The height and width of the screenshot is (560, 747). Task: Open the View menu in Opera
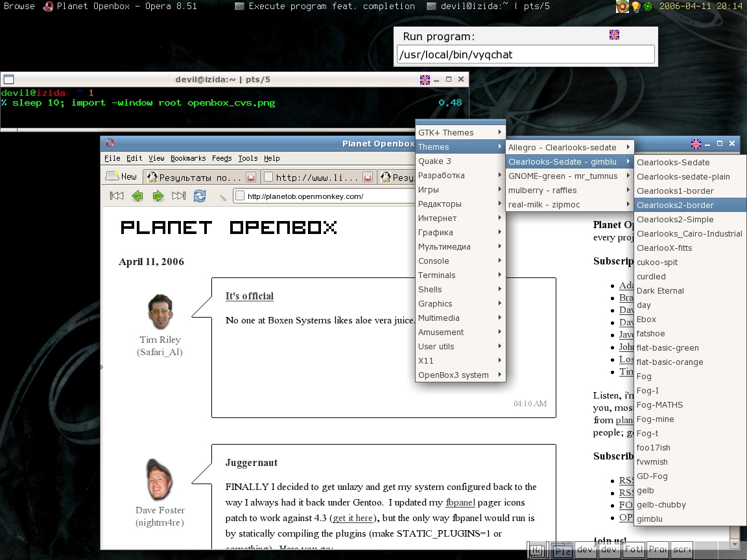click(156, 158)
